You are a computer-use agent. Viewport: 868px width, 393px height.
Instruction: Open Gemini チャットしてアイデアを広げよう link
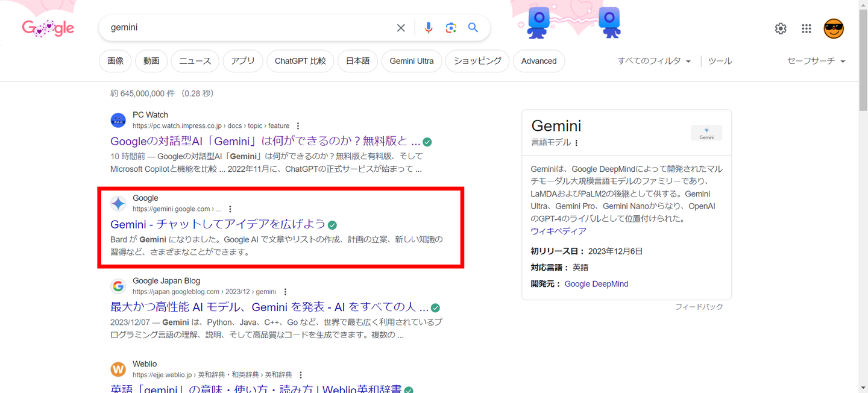218,224
